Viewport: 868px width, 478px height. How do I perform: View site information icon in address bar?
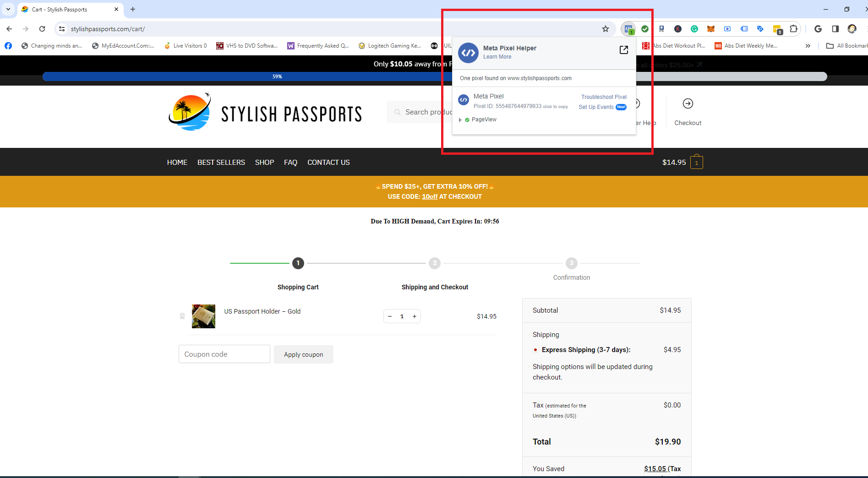(x=62, y=29)
